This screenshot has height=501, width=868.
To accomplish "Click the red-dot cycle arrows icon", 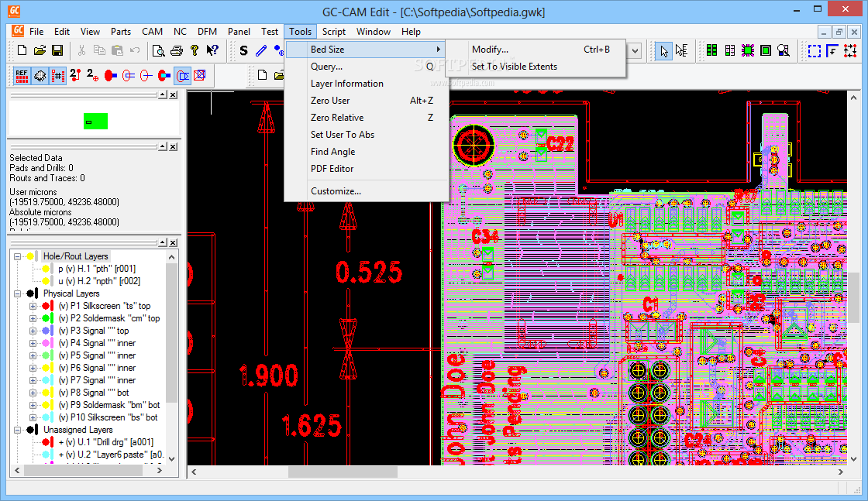I will [850, 51].
